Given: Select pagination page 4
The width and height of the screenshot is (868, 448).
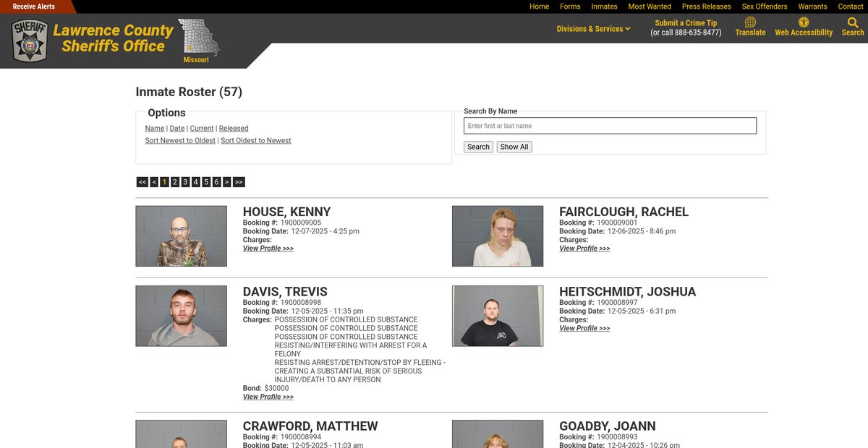Looking at the screenshot, I should coord(196,182).
